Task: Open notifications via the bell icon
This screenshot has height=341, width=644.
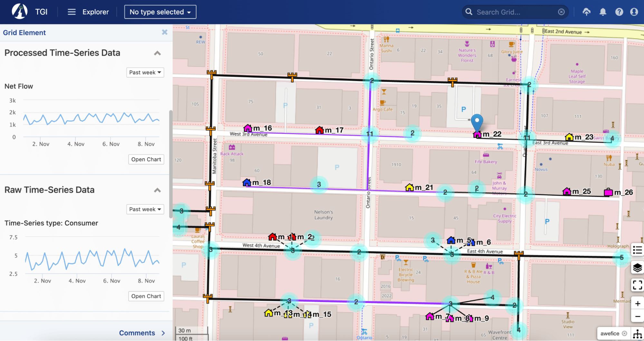Action: point(603,12)
